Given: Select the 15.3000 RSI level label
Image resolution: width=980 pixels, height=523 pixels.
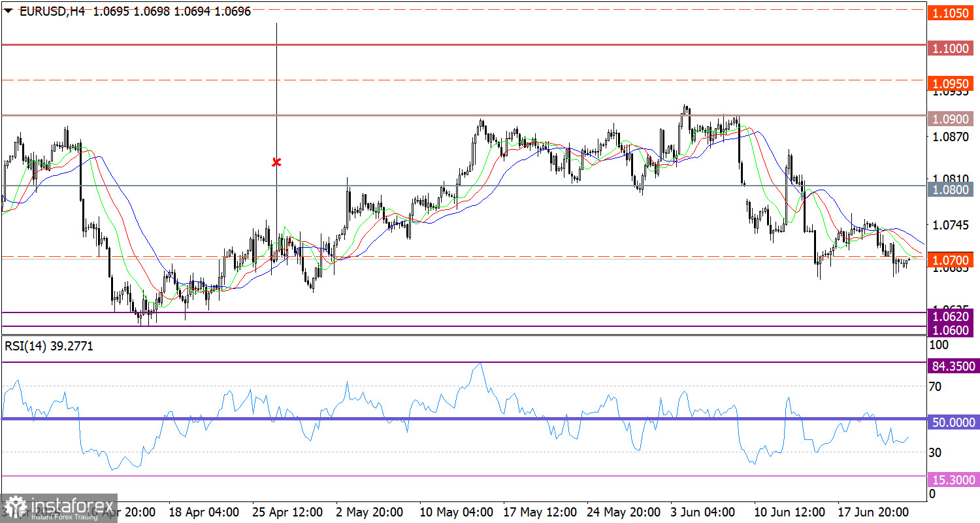Looking at the screenshot, I should pos(953,480).
